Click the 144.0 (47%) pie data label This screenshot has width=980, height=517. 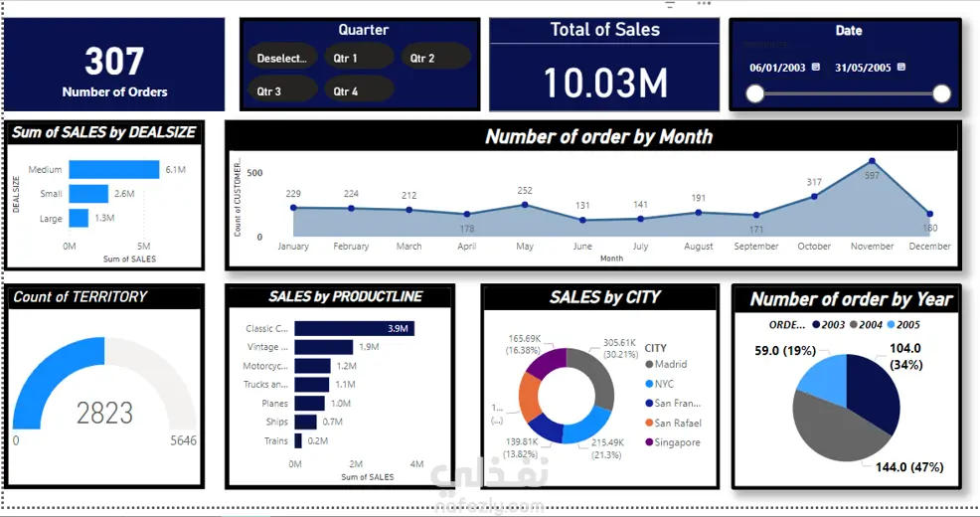(x=908, y=467)
